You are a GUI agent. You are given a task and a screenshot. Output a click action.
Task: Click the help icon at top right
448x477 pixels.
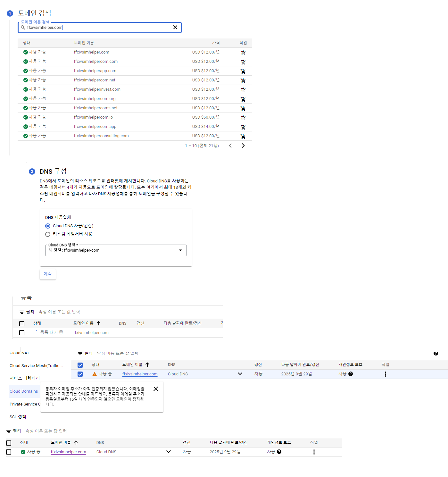436,353
